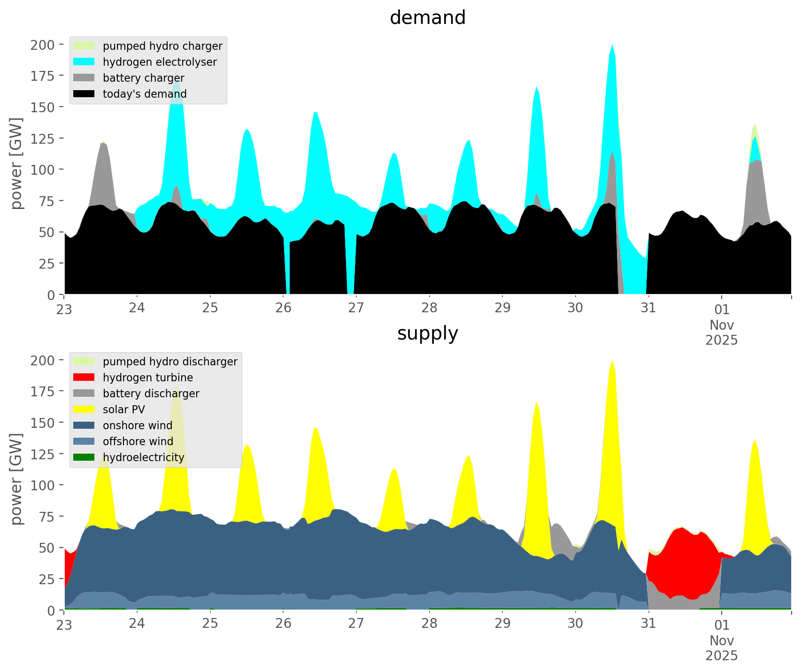Select the 'battery discharger' legend label
Screen dimensions: 801x672
coord(151,394)
